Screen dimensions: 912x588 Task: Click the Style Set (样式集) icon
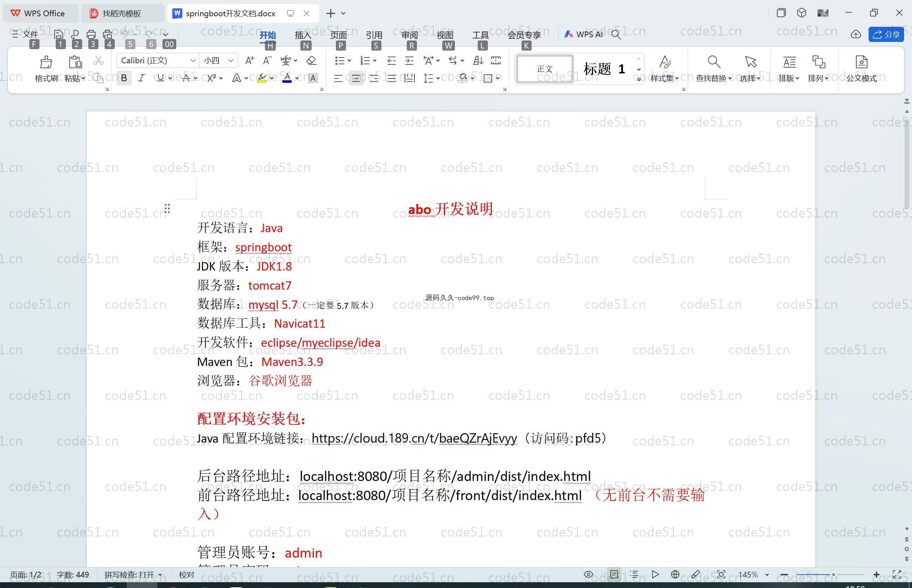tap(665, 62)
